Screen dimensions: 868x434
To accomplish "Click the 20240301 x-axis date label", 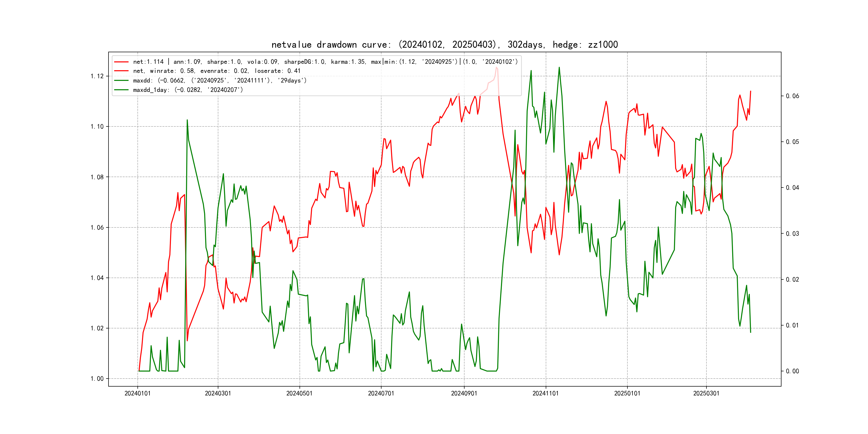I will (218, 393).
